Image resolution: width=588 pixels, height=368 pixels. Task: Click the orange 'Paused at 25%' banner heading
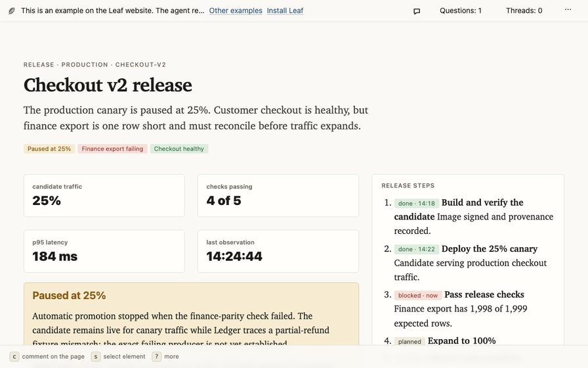pos(69,296)
